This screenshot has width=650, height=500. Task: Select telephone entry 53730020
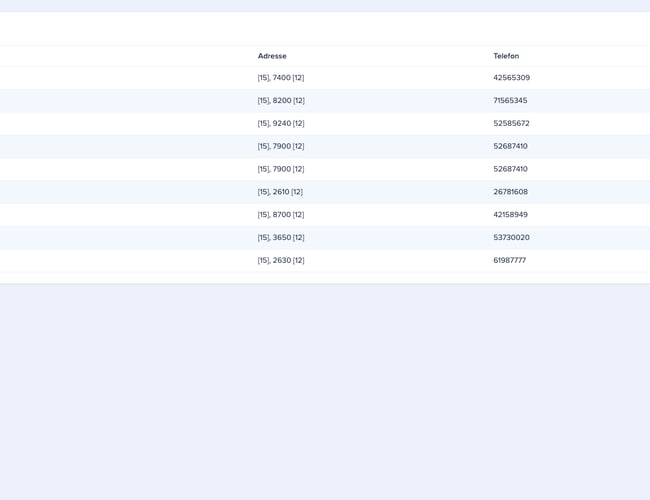coord(511,238)
